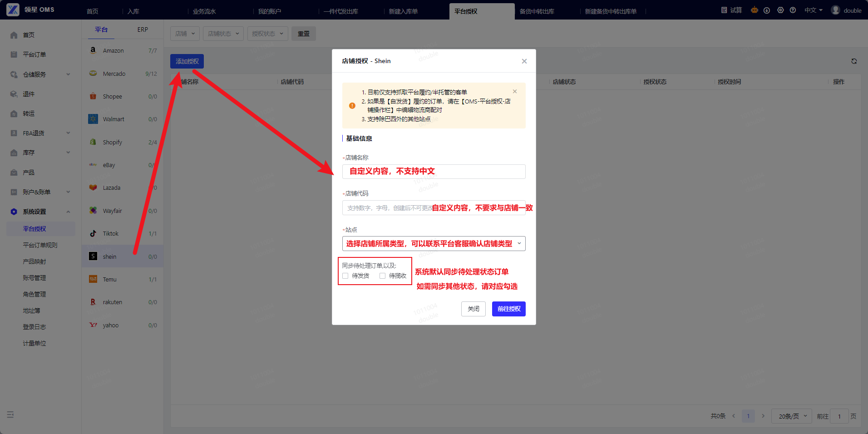868x434 pixels.
Task: Open 退件 in the sidebar
Action: [x=29, y=94]
